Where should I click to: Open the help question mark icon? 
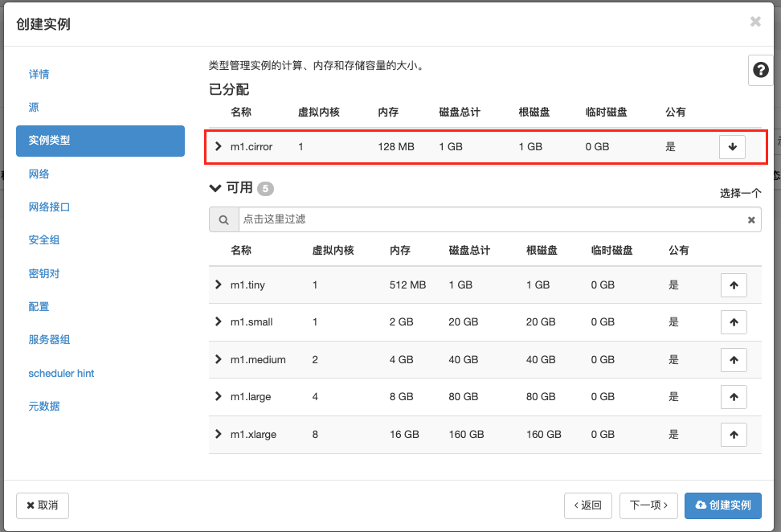point(760,70)
